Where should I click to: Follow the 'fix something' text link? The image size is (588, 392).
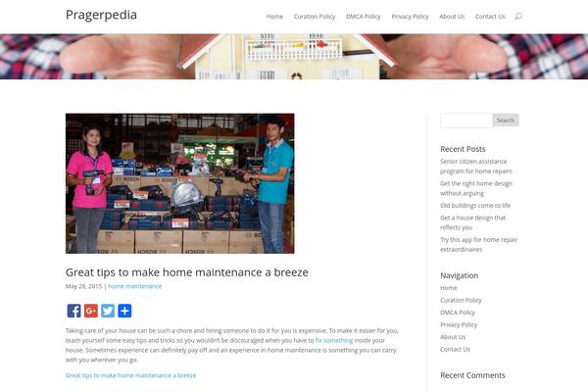pos(334,340)
